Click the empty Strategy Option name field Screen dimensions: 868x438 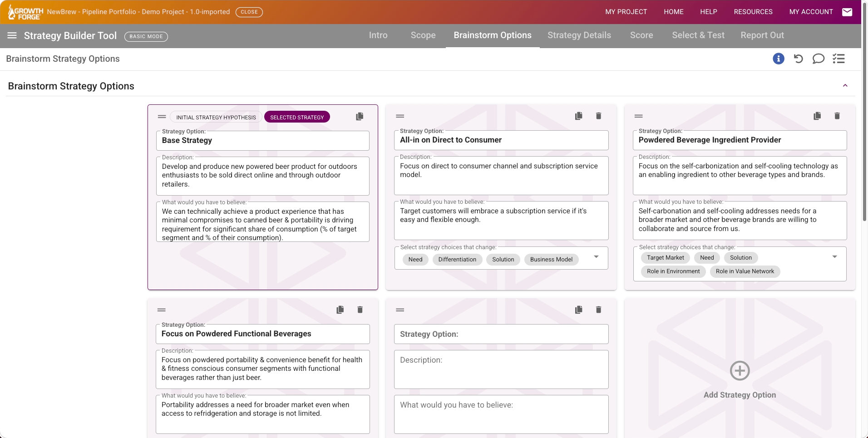click(x=501, y=334)
